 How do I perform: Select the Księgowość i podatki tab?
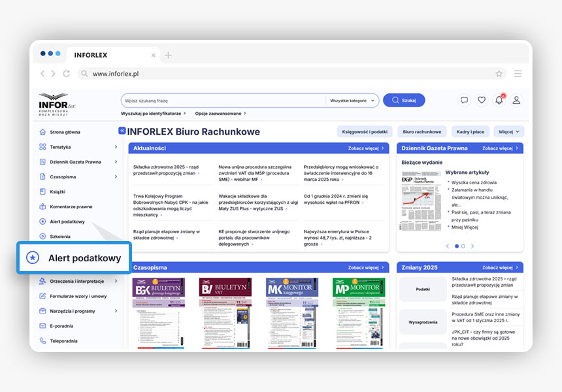364,131
